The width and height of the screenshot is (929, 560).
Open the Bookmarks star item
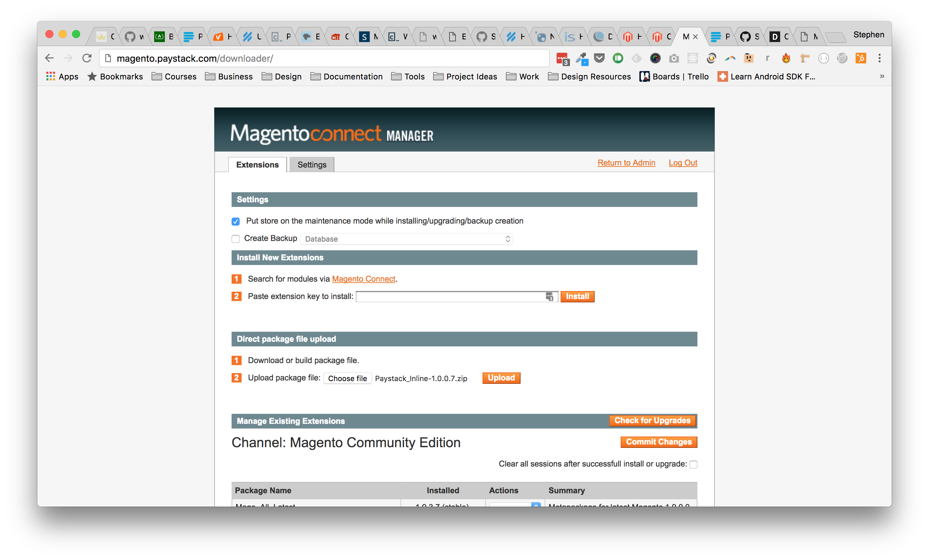[115, 76]
